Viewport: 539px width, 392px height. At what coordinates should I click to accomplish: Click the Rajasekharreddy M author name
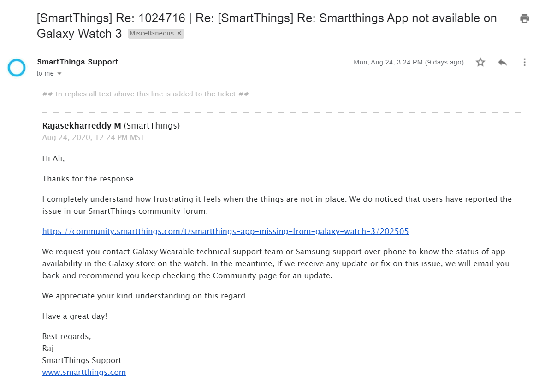pyautogui.click(x=82, y=125)
